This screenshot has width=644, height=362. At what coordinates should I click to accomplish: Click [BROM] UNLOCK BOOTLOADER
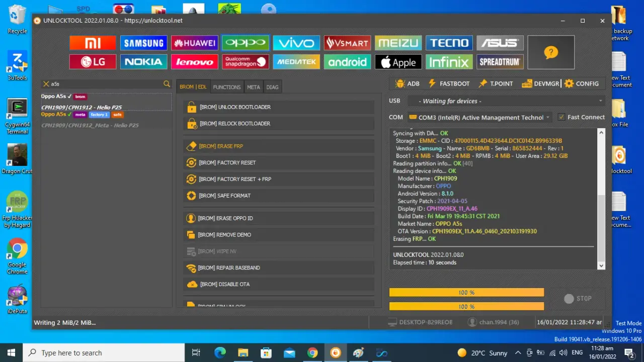[x=279, y=107]
